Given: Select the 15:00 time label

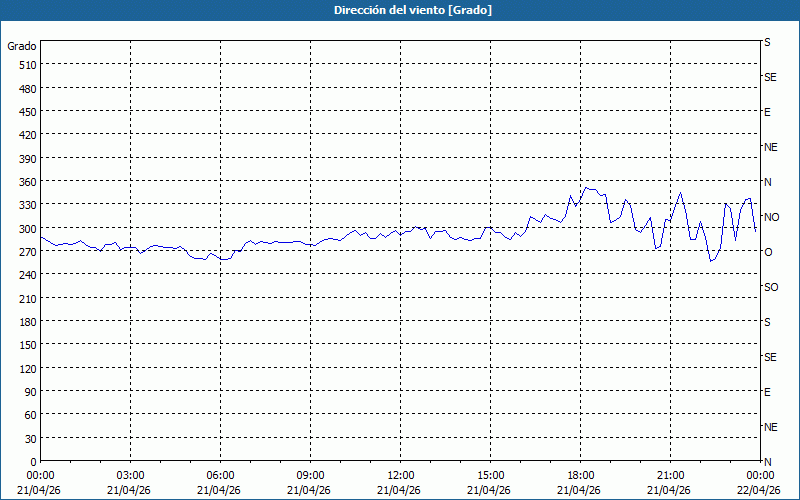Looking at the screenshot, I should (x=491, y=475).
